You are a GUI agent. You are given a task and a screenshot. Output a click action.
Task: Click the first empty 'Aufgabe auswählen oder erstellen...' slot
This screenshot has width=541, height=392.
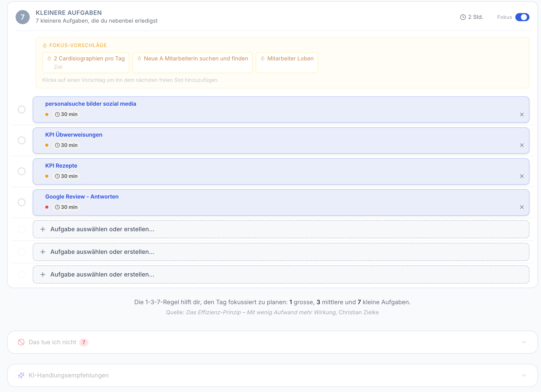[281, 229]
